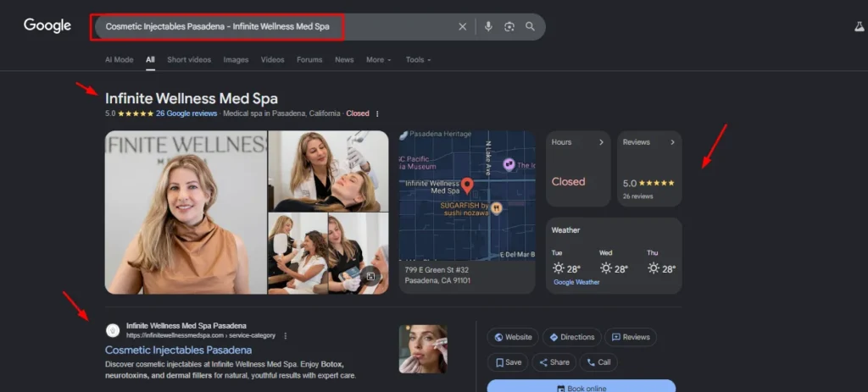Switch to Images tab

(236, 60)
